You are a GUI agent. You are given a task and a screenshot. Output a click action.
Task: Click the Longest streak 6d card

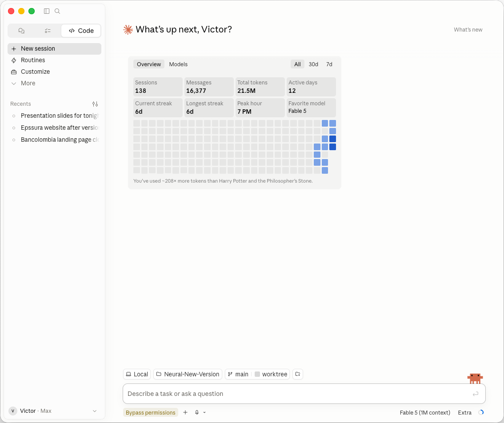click(209, 108)
